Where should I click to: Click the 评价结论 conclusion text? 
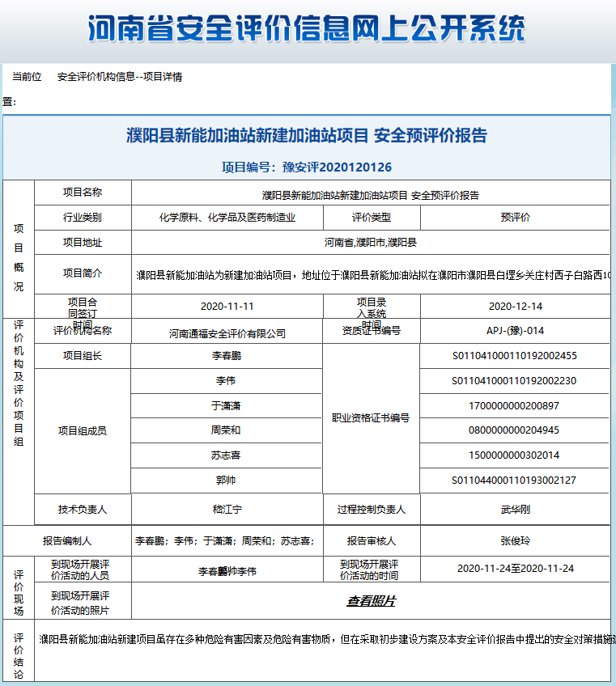pos(328,640)
